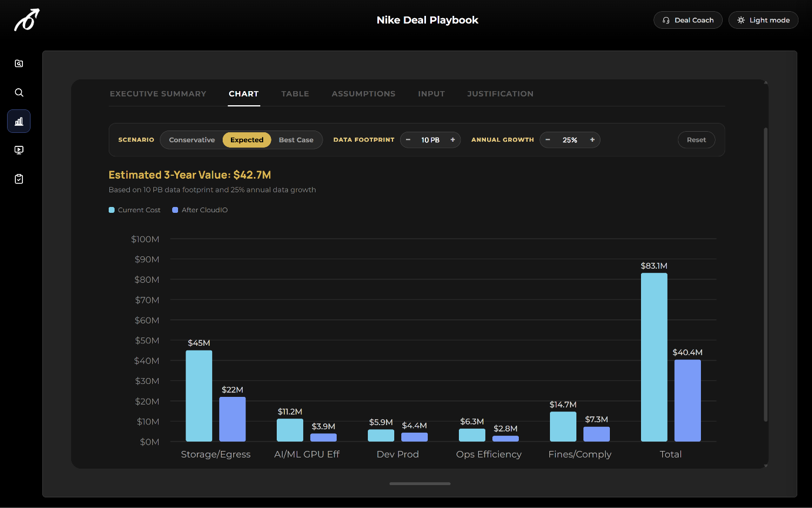The height and width of the screenshot is (508, 812).
Task: Click the Dev Prod $4.4M bar
Action: 414,437
